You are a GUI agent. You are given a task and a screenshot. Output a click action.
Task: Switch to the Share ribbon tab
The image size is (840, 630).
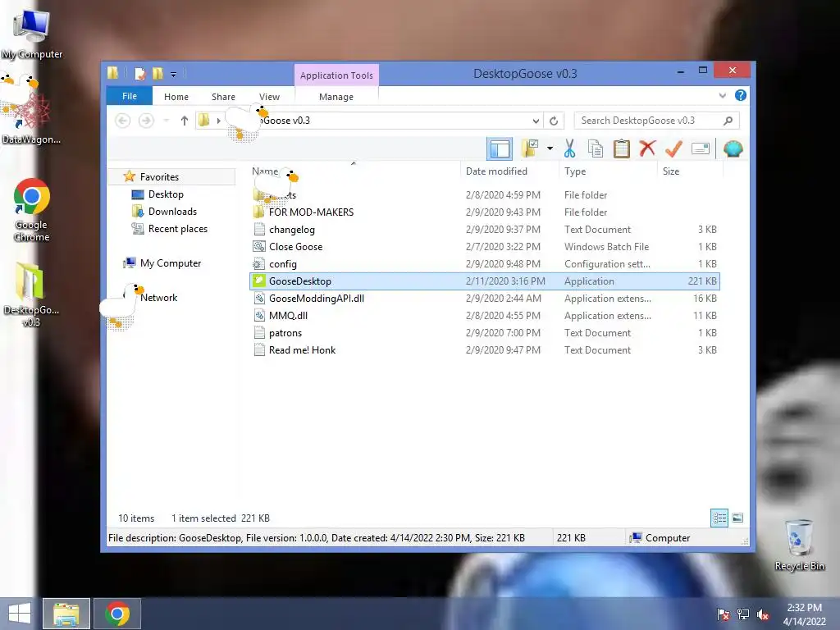tap(223, 97)
